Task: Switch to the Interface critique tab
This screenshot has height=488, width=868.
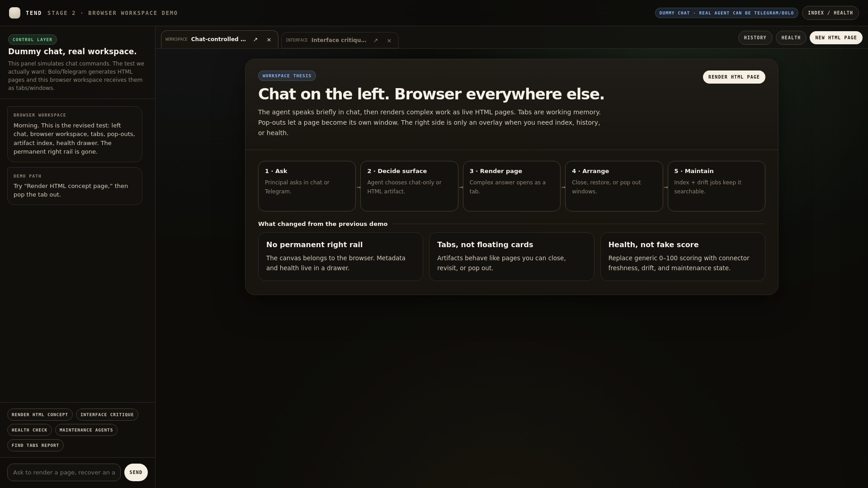Action: (340, 40)
